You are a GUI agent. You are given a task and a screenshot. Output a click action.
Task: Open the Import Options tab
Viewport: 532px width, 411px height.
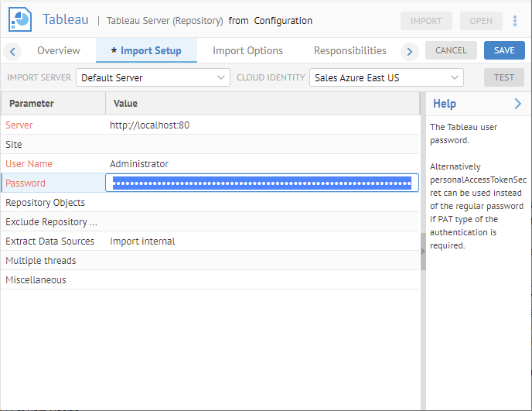(x=247, y=51)
